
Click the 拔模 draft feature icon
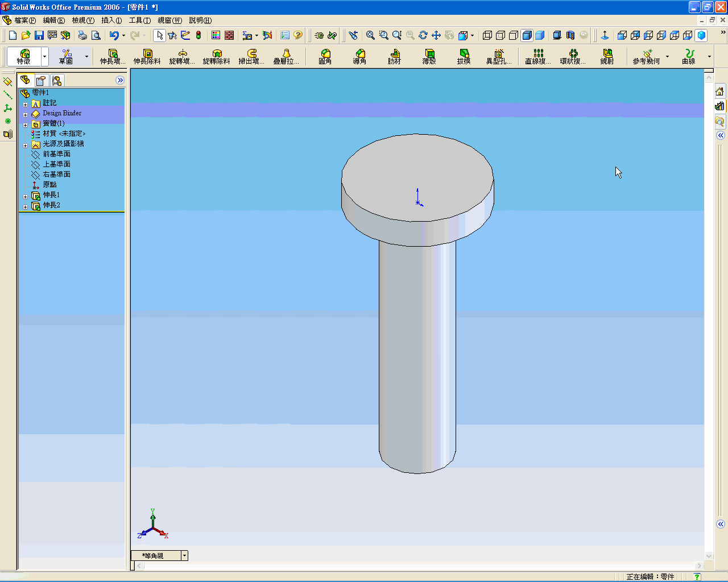point(464,56)
